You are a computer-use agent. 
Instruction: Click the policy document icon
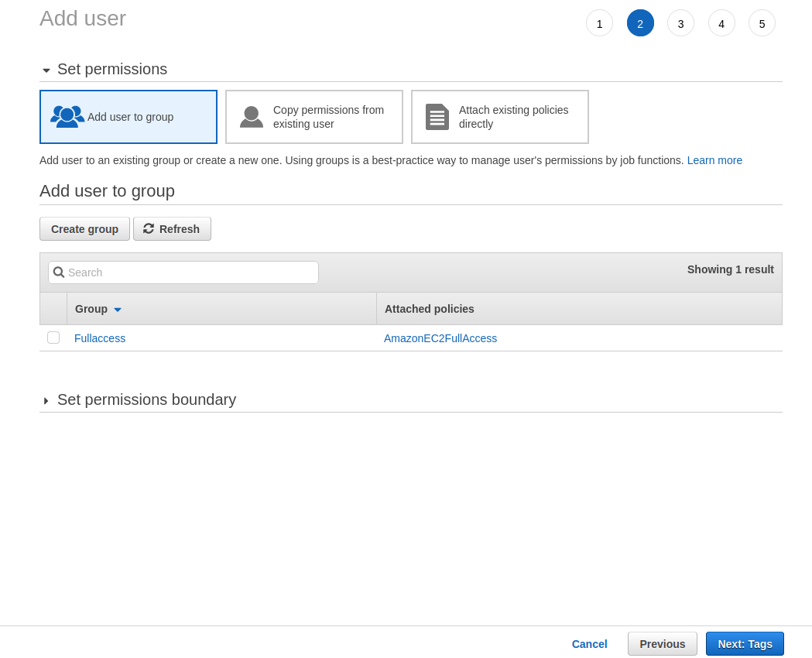coord(437,116)
